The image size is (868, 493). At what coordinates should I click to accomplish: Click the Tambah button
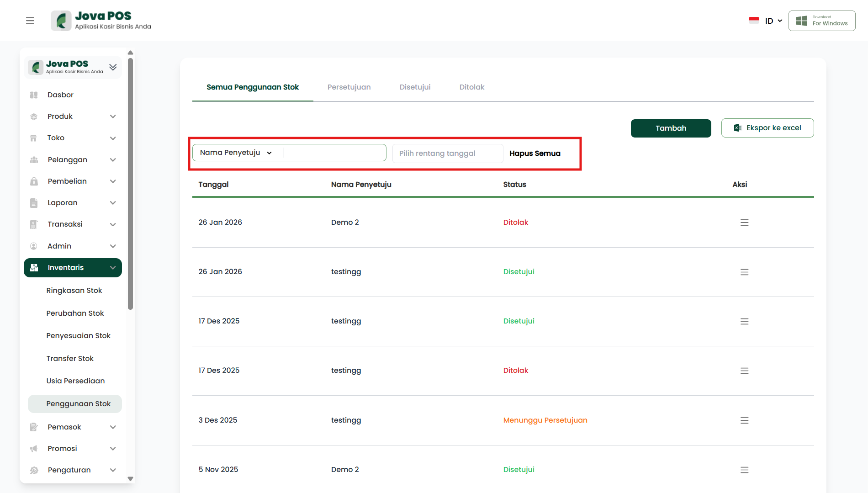point(671,128)
